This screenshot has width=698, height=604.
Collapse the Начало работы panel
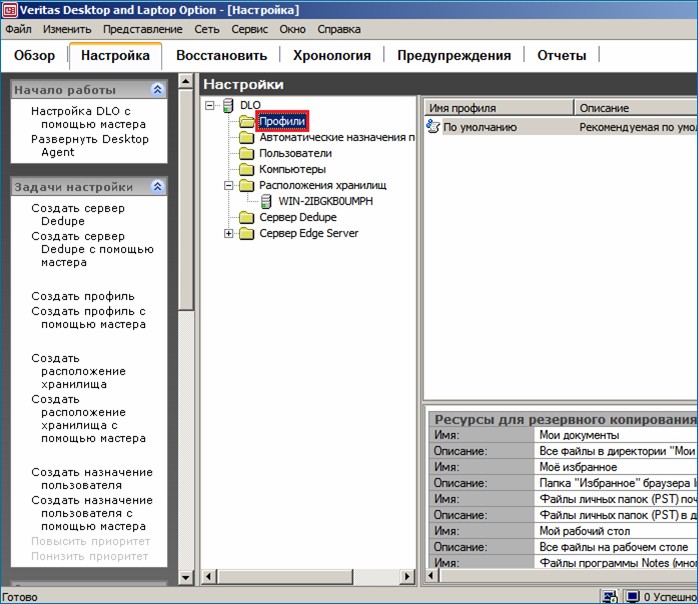coord(157,89)
